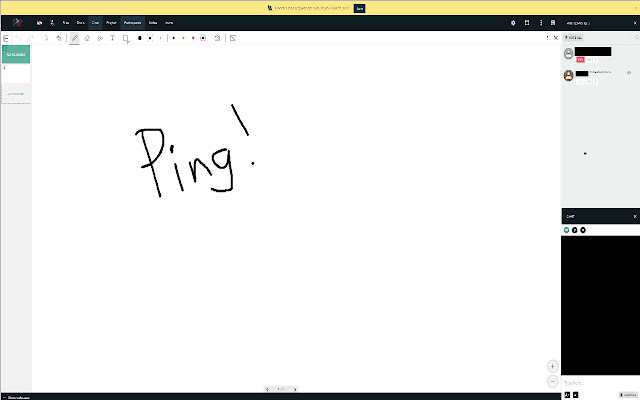
Task: Choose the rectangle Shape tool
Action: pos(126,38)
